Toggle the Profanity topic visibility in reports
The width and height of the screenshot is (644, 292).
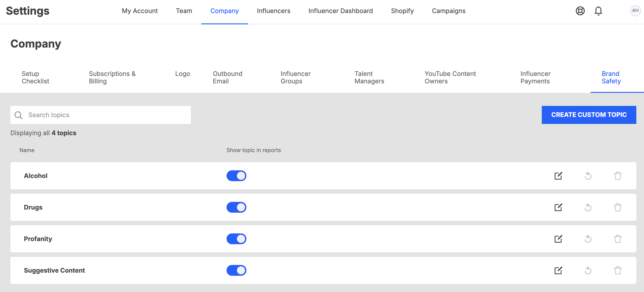[236, 239]
